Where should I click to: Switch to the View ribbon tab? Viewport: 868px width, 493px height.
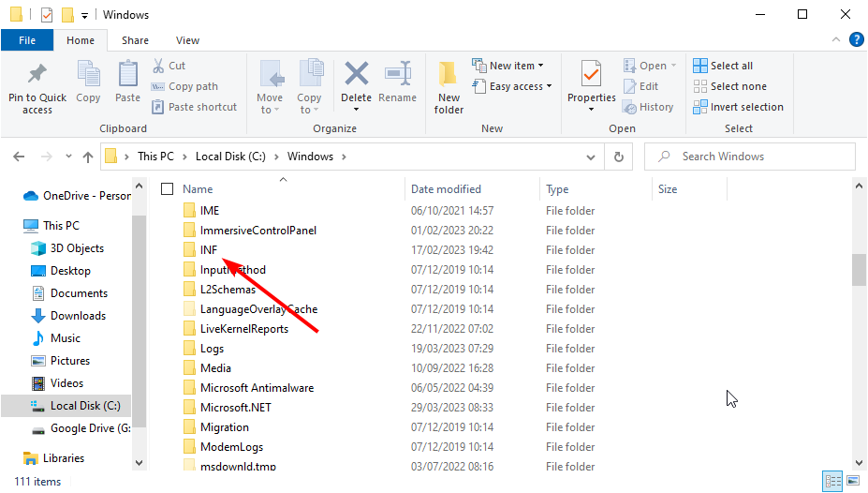[187, 40]
